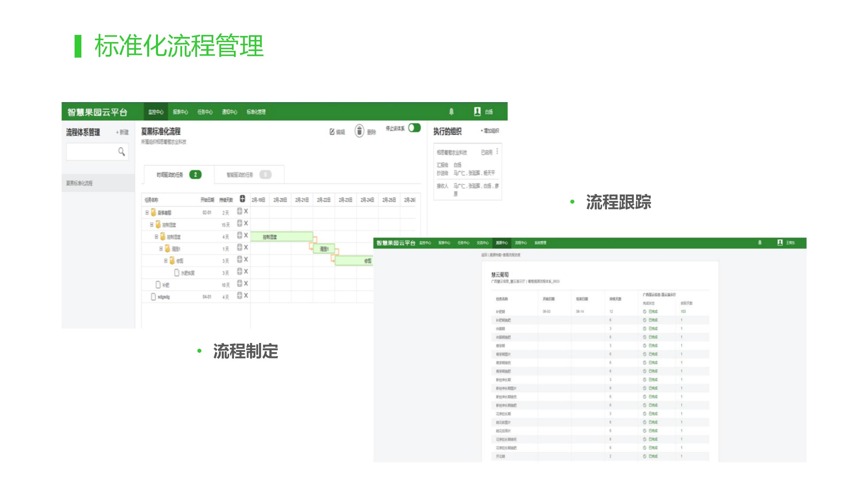Click the user avatar icon beside 白扬
Screen dimensions: 868x488
pos(477,111)
